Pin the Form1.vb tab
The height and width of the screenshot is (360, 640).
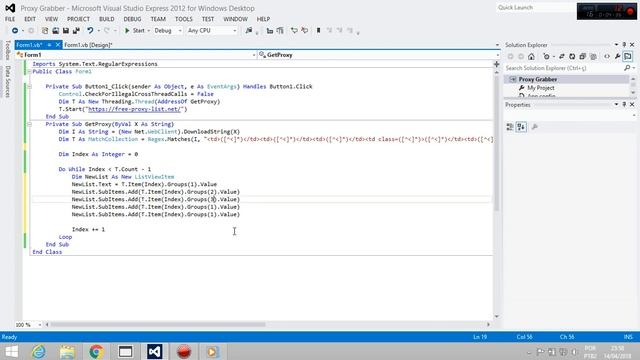(x=49, y=45)
